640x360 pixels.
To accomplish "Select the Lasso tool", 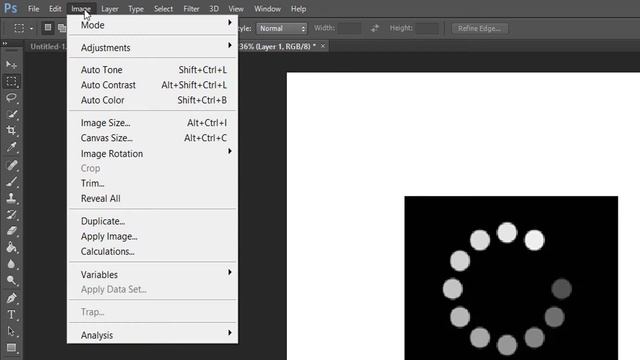I will [x=11, y=98].
